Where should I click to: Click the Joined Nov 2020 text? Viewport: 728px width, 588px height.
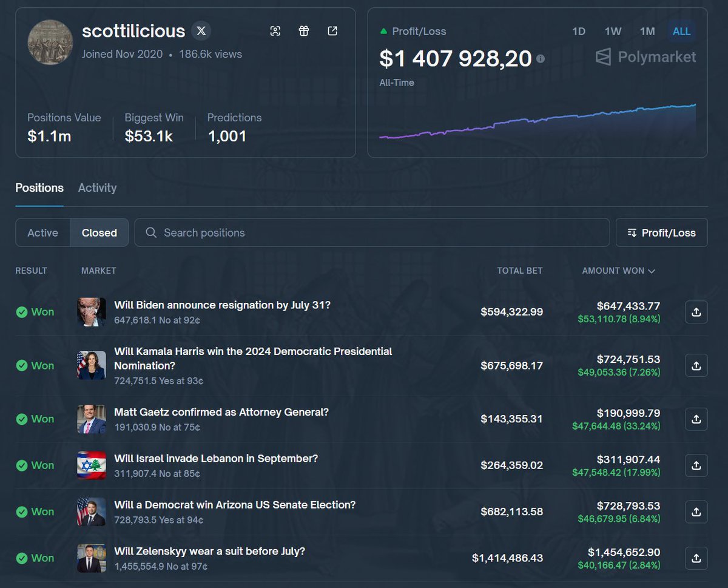coord(123,54)
